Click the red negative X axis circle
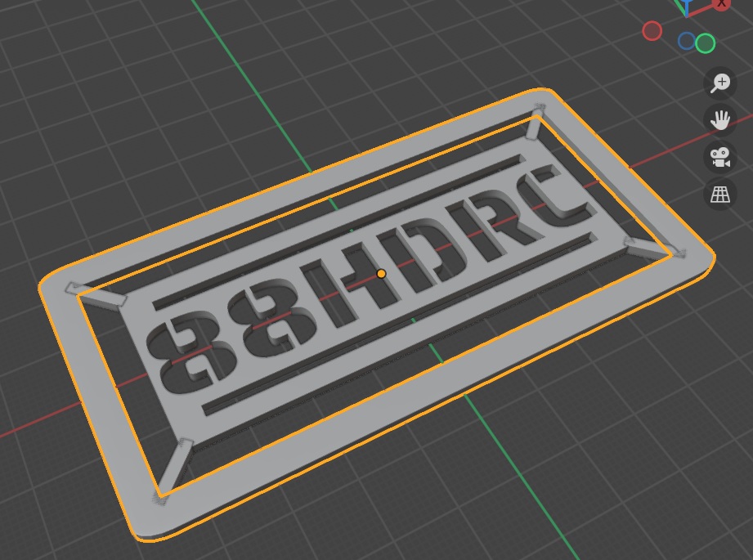The image size is (753, 560). 652,31
